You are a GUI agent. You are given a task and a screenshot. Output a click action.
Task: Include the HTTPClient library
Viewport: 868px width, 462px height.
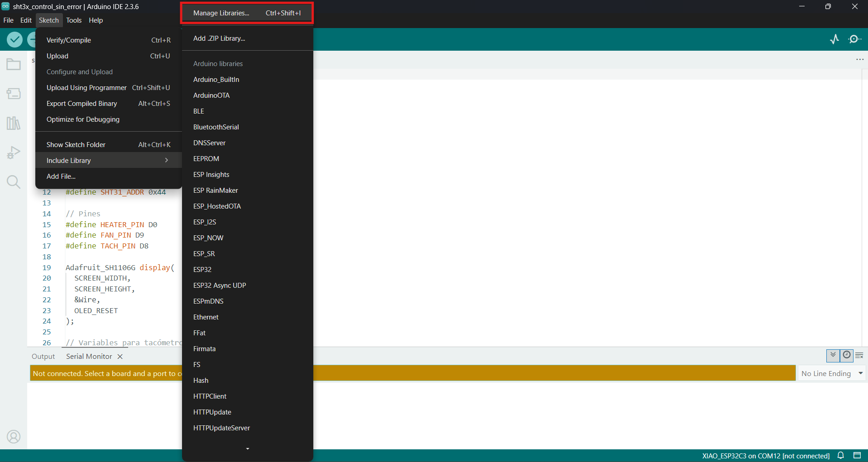coord(247,396)
